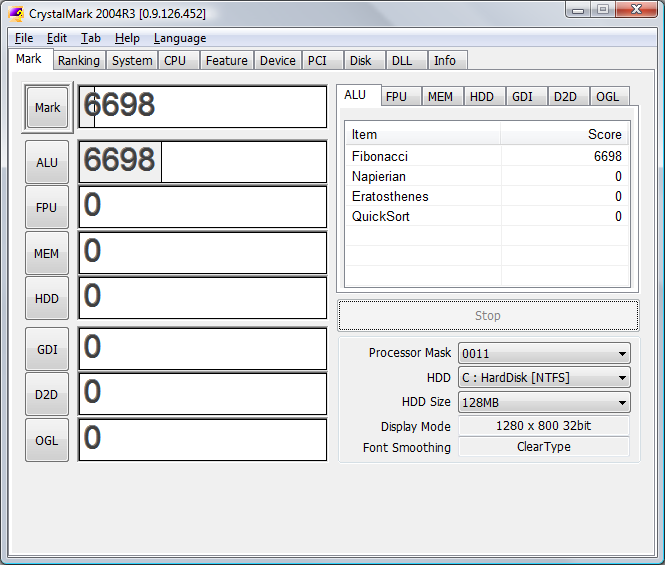This screenshot has width=665, height=565.
Task: Click the FPU score field
Action: 203,207
